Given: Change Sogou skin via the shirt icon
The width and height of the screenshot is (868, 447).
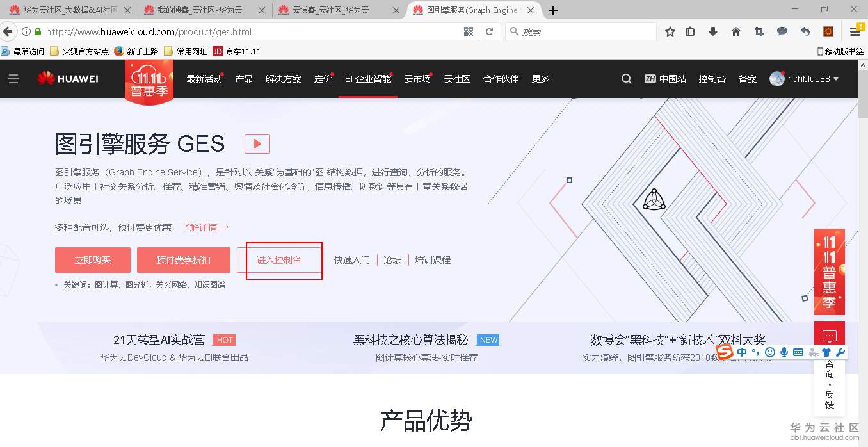Looking at the screenshot, I should [826, 352].
